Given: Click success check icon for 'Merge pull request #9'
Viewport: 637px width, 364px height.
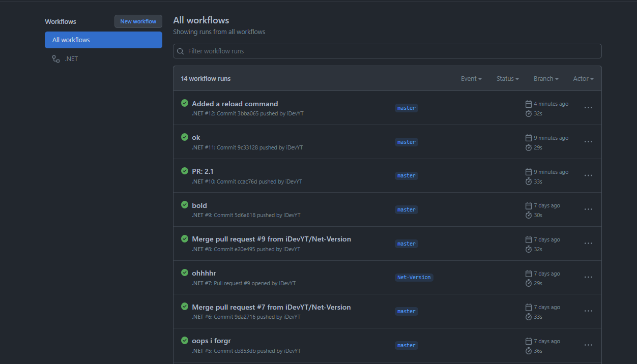Looking at the screenshot, I should coord(185,238).
